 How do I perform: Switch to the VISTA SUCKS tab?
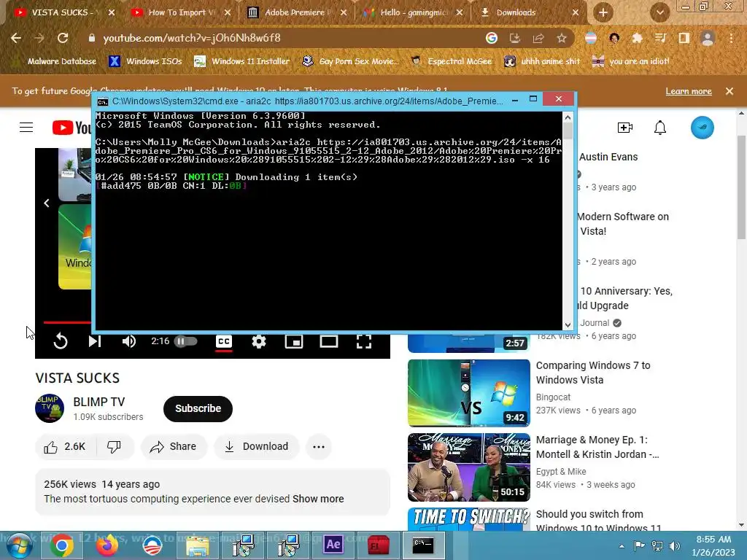coord(61,12)
